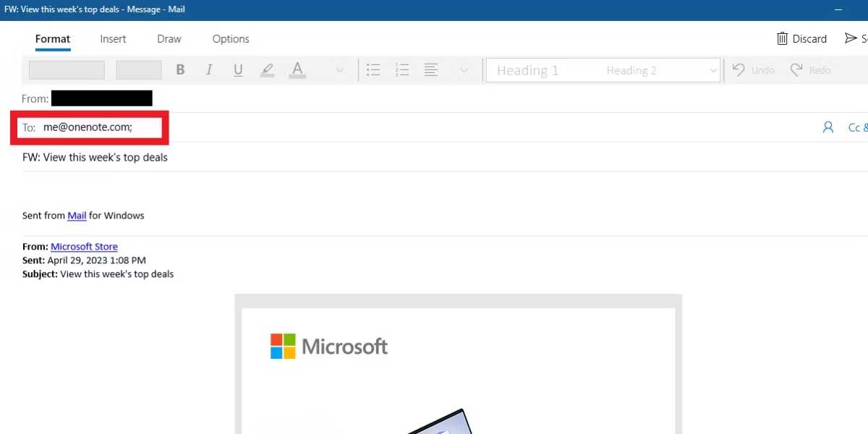Image resolution: width=868 pixels, height=434 pixels.
Task: Switch to the Draw tab
Action: (169, 38)
